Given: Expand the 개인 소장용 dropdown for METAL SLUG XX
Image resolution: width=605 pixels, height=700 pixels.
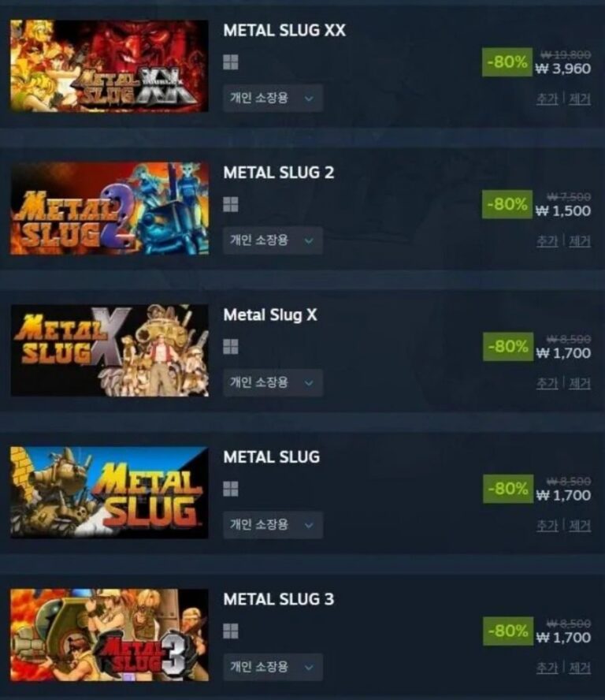Looking at the screenshot, I should tap(273, 98).
